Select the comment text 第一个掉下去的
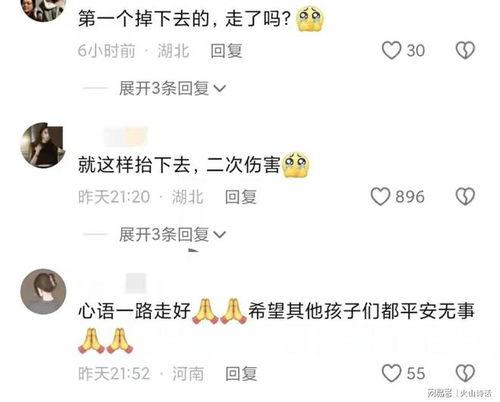 [144, 19]
